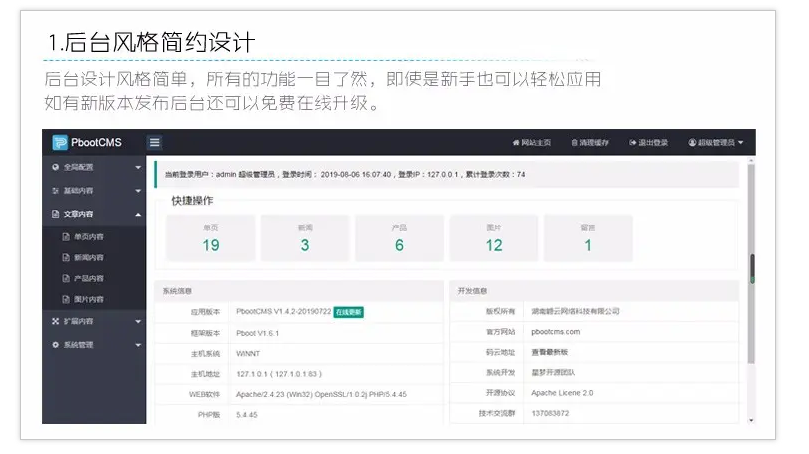Viewport: 809px width, 454px height.
Task: Visit the pbootcms.com official site link
Action: (x=556, y=332)
